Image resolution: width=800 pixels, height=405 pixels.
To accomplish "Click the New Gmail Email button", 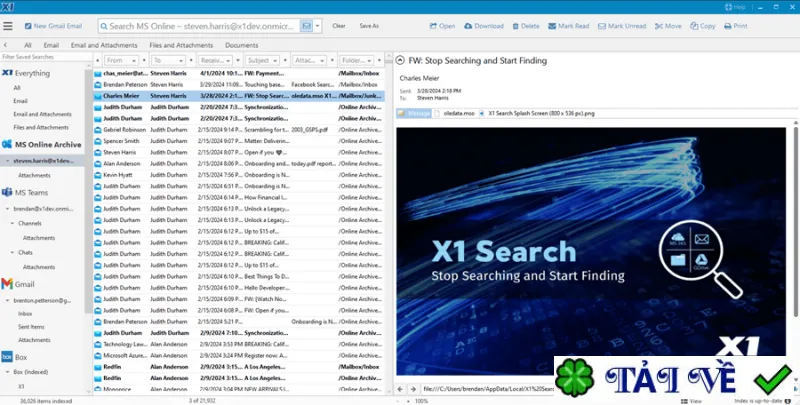I will coord(54,26).
